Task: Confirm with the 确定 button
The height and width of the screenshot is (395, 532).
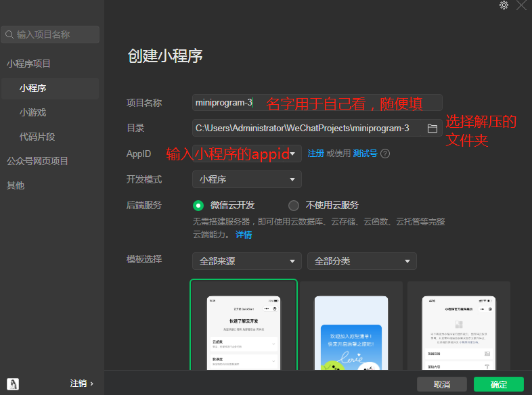Action: 499,384
